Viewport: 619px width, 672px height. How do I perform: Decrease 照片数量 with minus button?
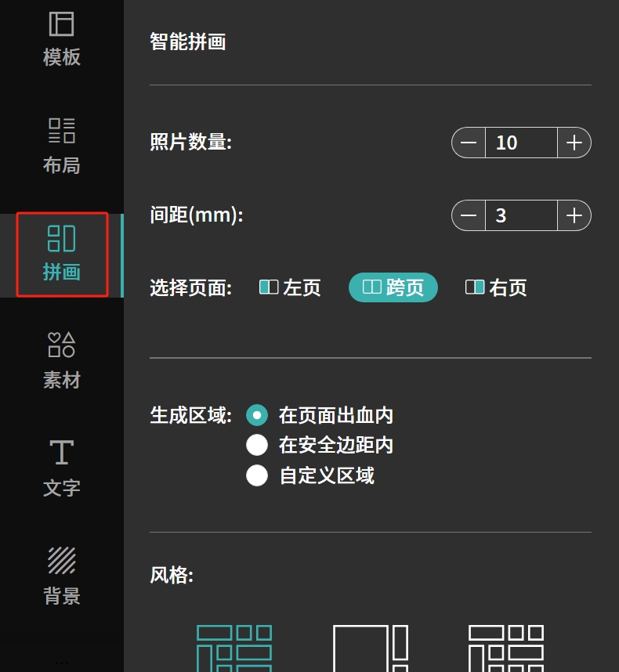pyautogui.click(x=469, y=143)
